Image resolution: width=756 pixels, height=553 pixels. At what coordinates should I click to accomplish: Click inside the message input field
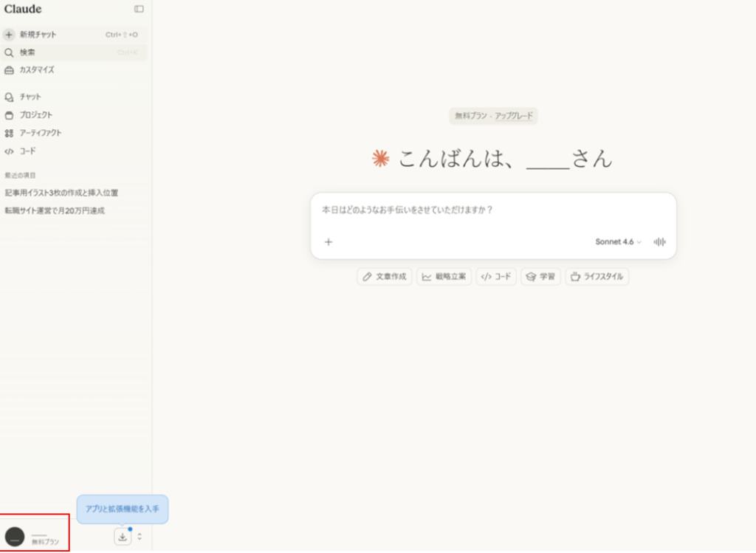[x=487, y=210]
